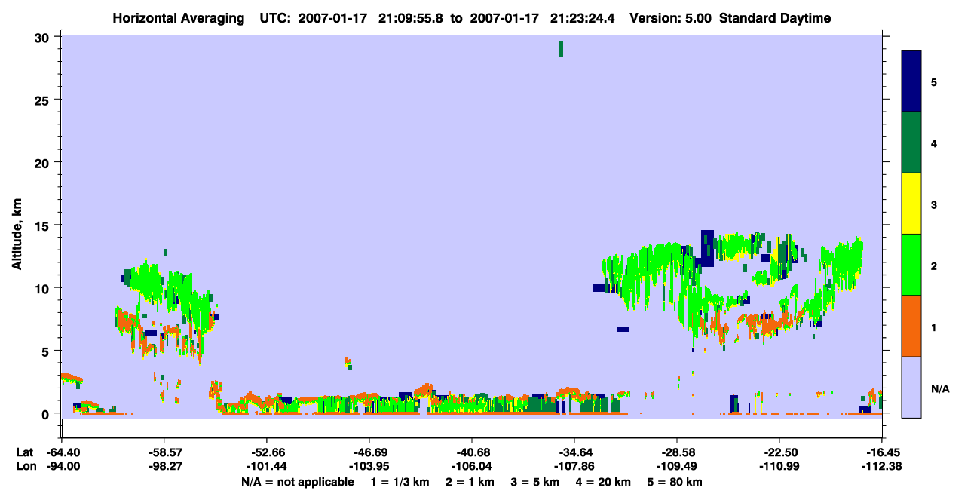
Task: Click the color bar label 5
Action: 933,81
